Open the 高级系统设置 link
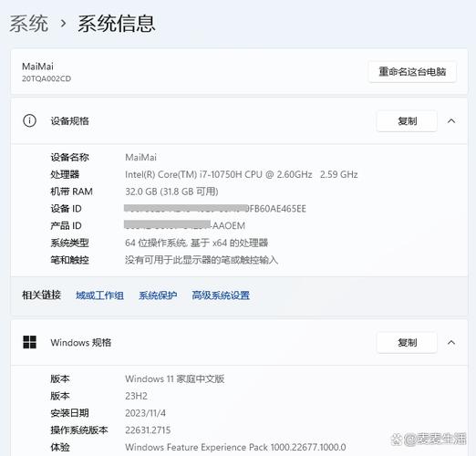This screenshot has width=476, height=456. pos(221,295)
